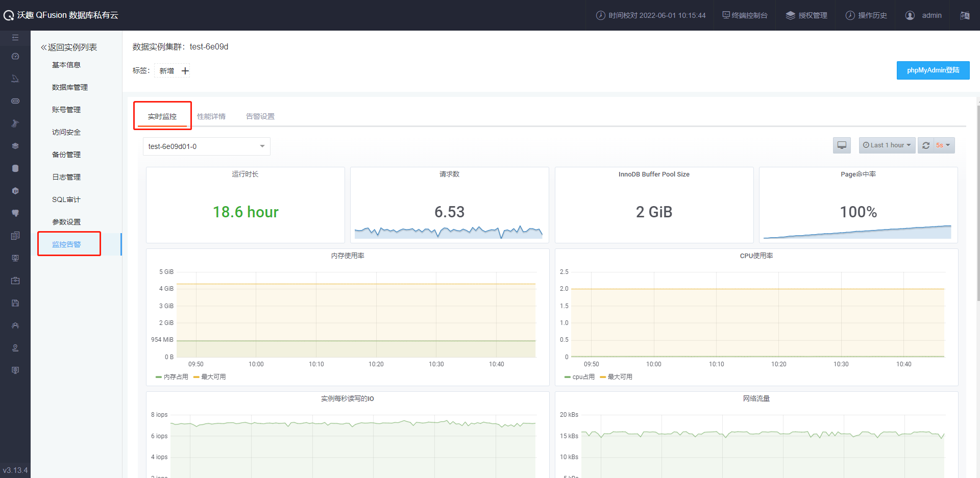
Task: Click the admin user avatar icon
Action: (x=910, y=15)
